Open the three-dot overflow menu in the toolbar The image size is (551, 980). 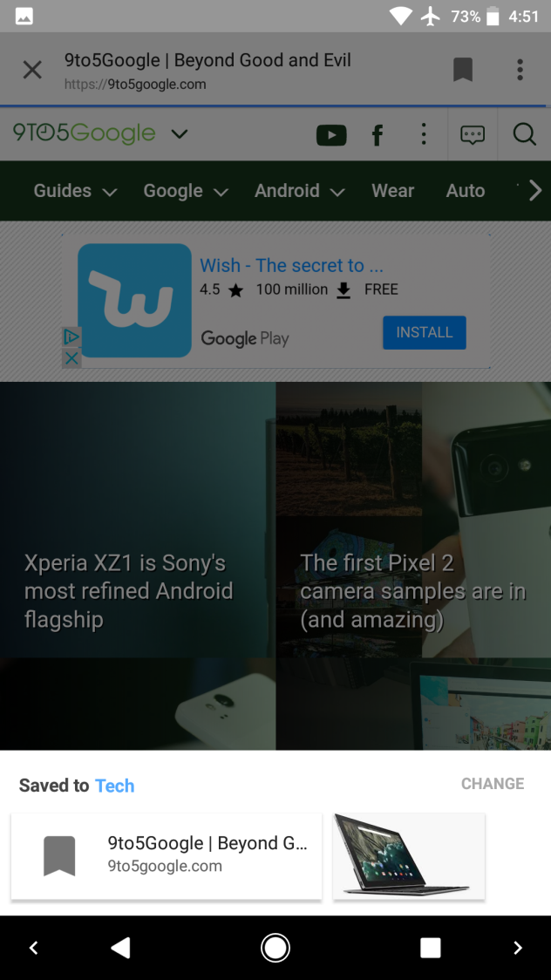[x=520, y=70]
